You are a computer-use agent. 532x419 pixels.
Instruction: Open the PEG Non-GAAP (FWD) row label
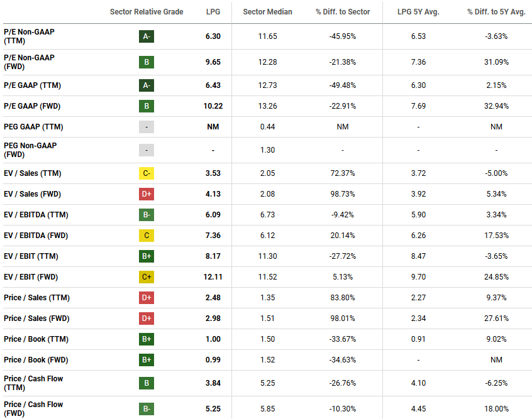[30, 150]
